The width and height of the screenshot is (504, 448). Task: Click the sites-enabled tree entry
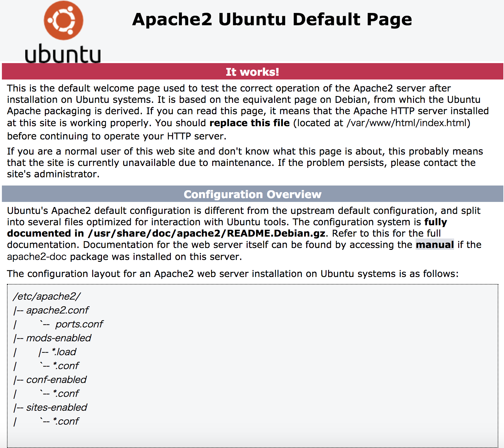pyautogui.click(x=57, y=407)
